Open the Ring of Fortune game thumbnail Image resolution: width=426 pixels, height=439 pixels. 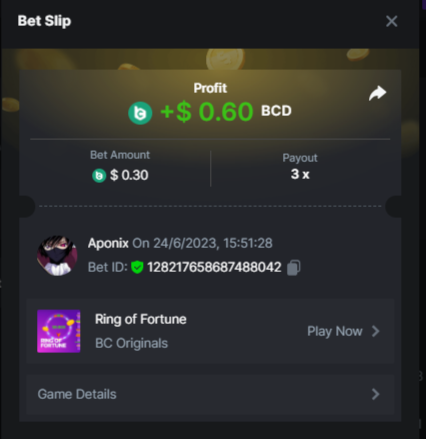point(59,331)
